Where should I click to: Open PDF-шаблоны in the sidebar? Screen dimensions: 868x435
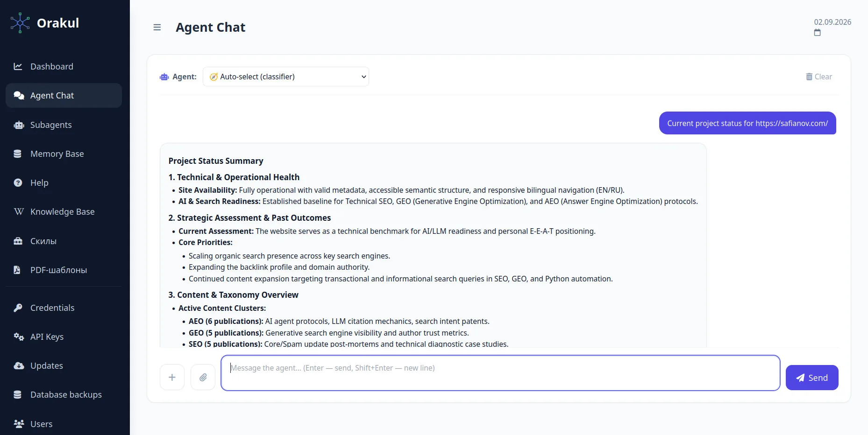pyautogui.click(x=64, y=270)
